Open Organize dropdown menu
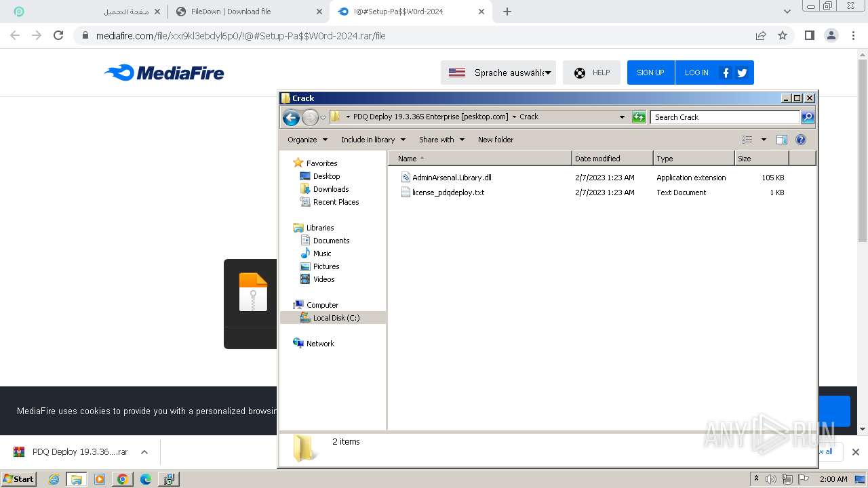Screen dimensions: 868x488 pyautogui.click(x=307, y=140)
